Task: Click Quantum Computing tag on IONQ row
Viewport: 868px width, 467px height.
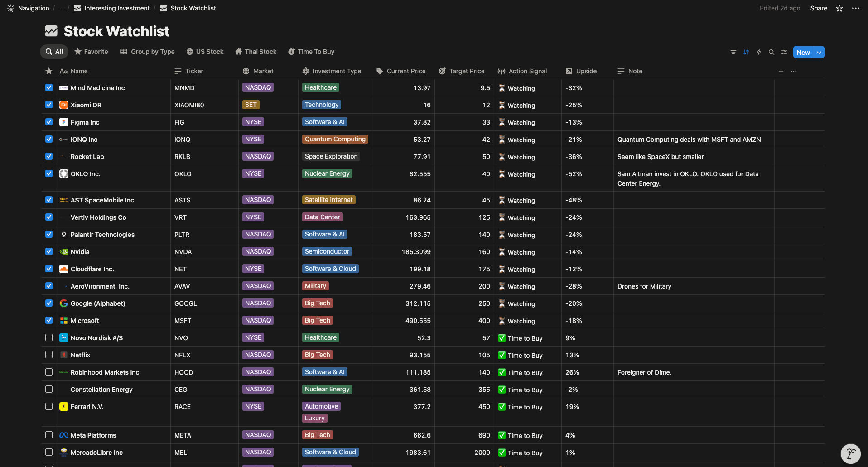Action: pos(335,139)
